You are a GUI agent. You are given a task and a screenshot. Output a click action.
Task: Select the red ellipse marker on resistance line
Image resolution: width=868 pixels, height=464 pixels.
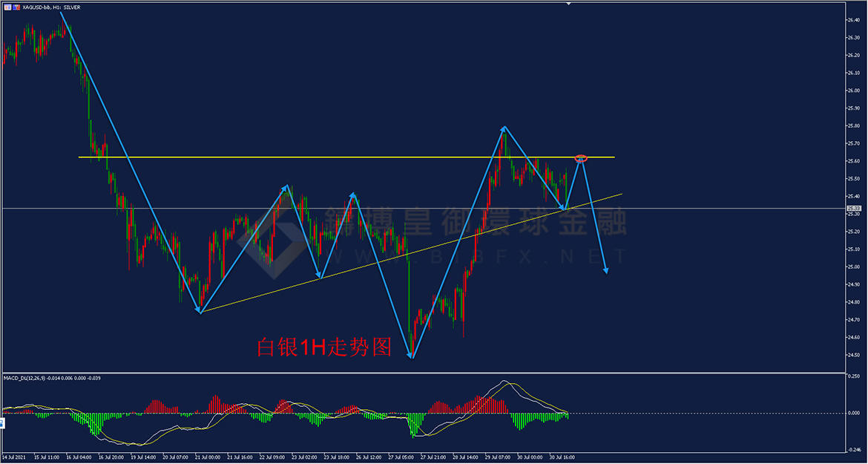pos(581,158)
